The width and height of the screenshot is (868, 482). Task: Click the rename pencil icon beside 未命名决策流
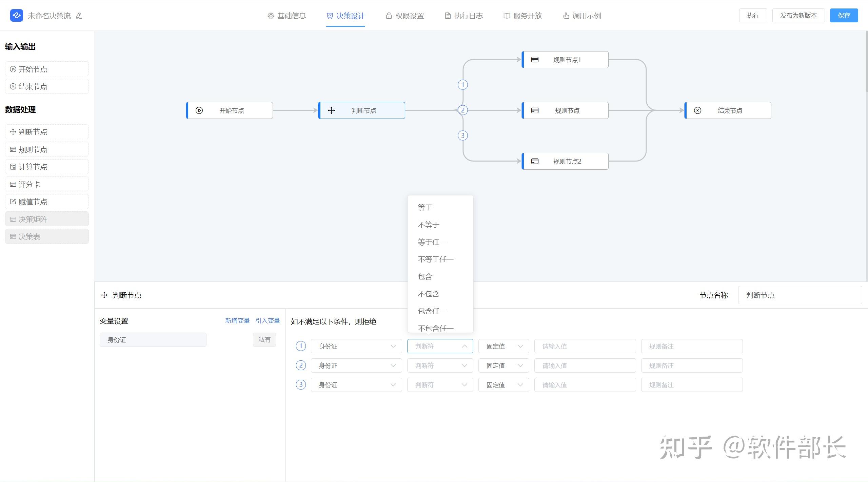pyautogui.click(x=78, y=16)
